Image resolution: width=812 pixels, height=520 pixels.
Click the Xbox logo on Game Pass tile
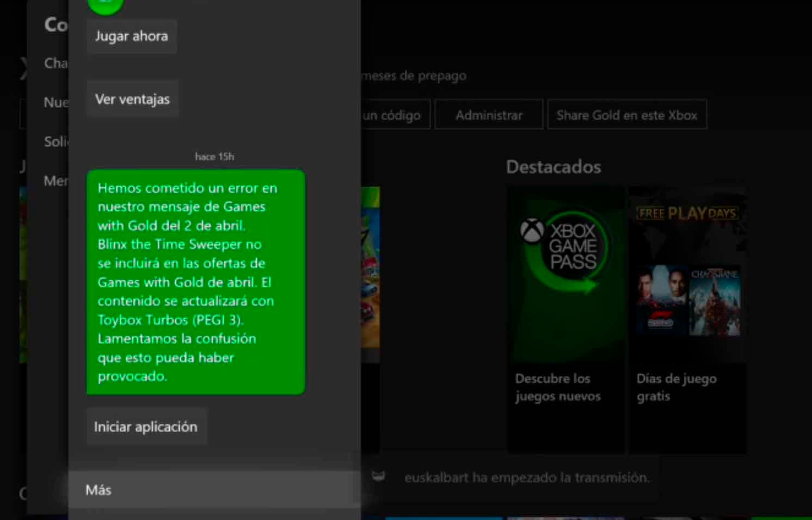point(532,231)
